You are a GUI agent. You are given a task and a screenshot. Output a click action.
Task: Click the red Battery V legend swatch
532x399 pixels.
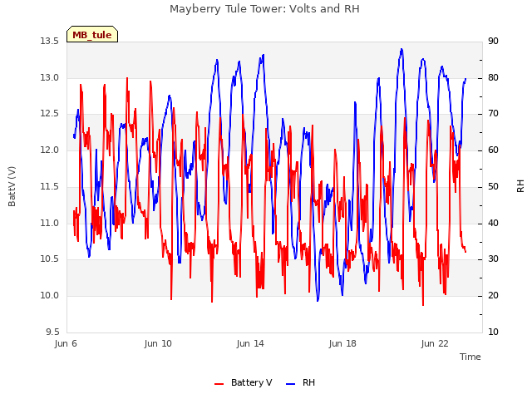[219, 384]
